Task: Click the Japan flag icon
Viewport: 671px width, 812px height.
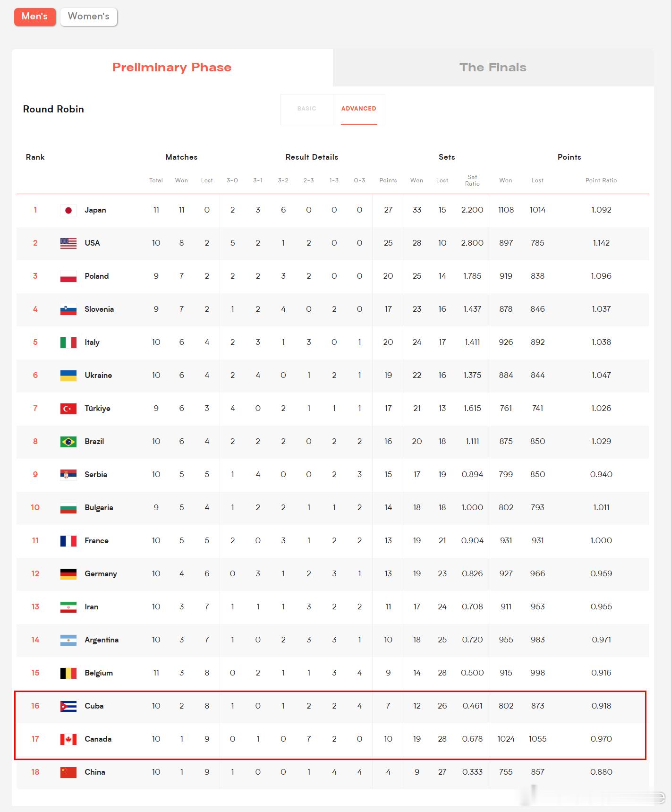Action: pos(68,210)
